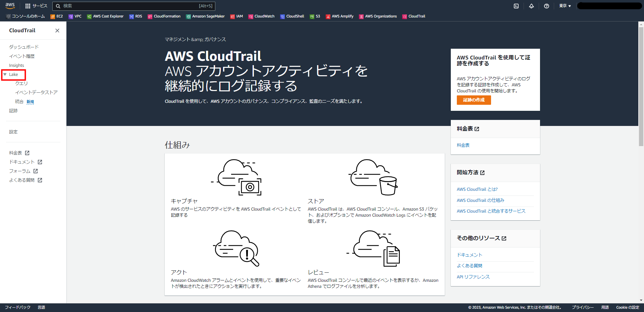The width and height of the screenshot is (644, 312).
Task: Open the AWS CloudTrail とは? link
Action: point(477,189)
